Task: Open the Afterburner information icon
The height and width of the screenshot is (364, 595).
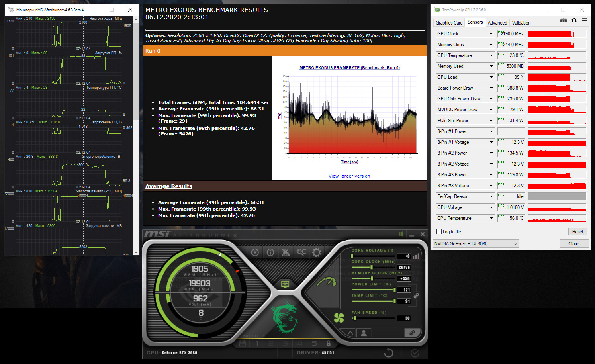Action: pyautogui.click(x=270, y=252)
